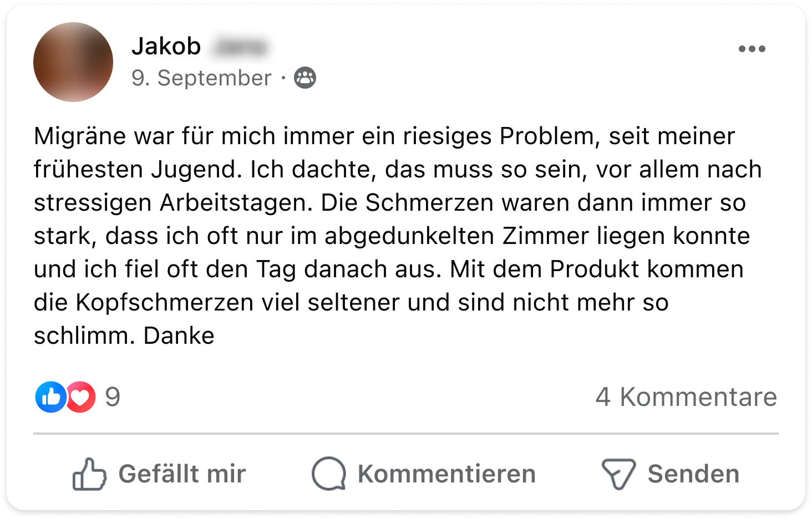Click the divider line above action buttons
Viewport: 812px width, 519px height.
point(406,433)
